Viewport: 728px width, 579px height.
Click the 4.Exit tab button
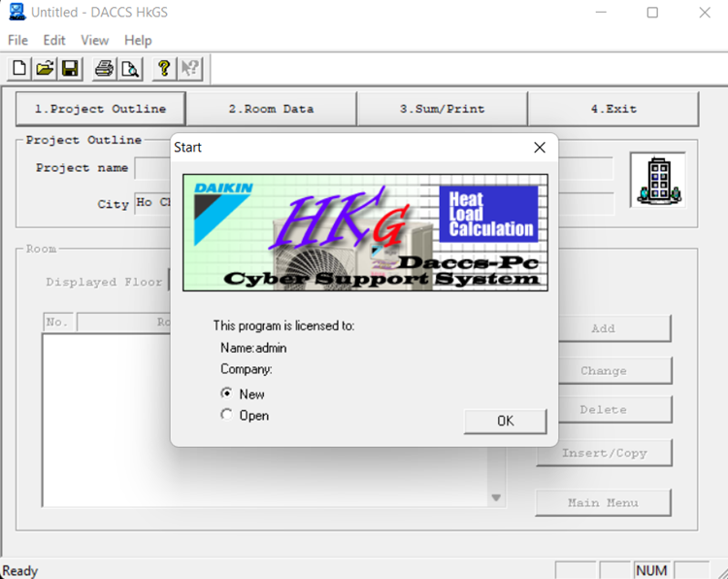[613, 109]
